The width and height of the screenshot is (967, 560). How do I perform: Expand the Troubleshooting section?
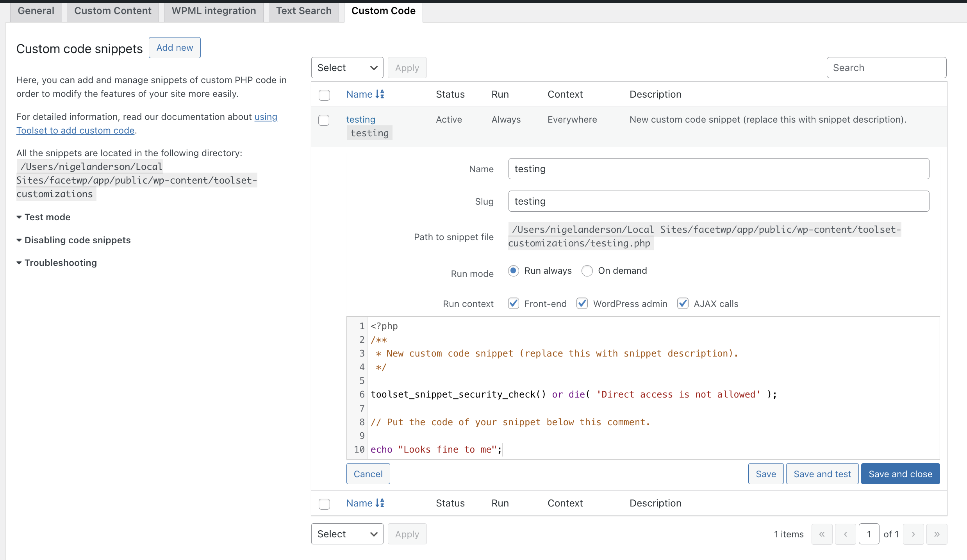click(x=57, y=263)
